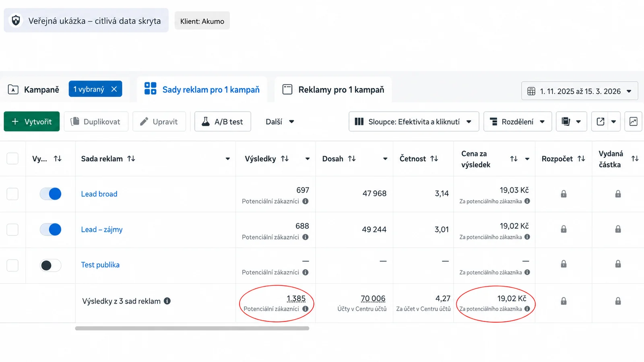Open the Výsledky column dropdown arrow
This screenshot has width=644, height=362.
308,159
